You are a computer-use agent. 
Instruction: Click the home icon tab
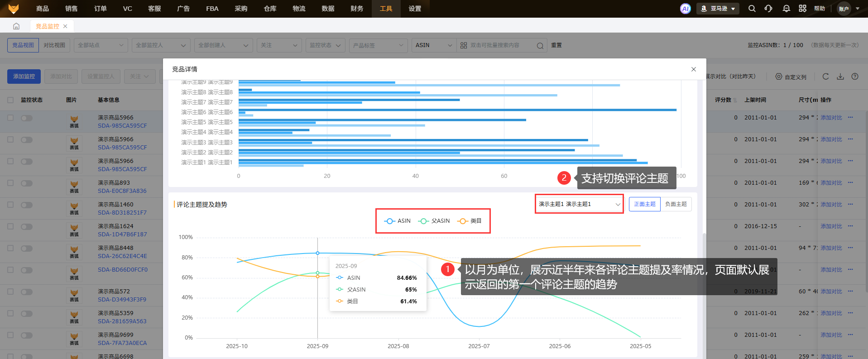pyautogui.click(x=16, y=26)
